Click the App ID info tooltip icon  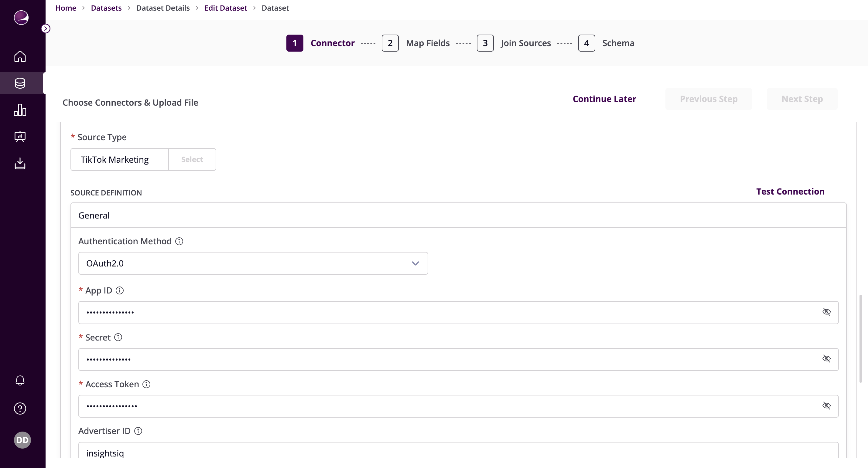point(120,290)
